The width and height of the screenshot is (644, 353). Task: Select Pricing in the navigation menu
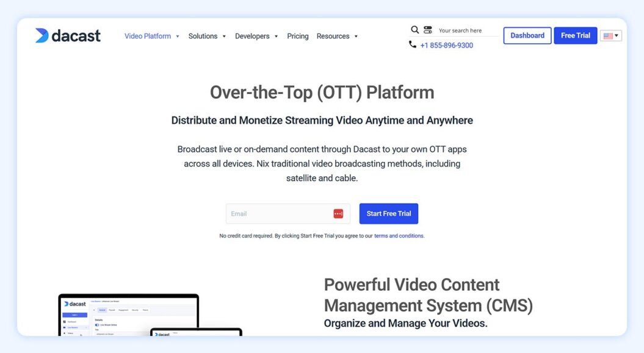[297, 36]
